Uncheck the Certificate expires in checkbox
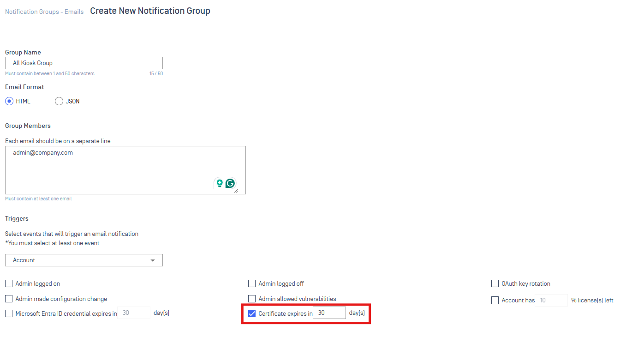Image resolution: width=644 pixels, height=337 pixels. click(252, 313)
